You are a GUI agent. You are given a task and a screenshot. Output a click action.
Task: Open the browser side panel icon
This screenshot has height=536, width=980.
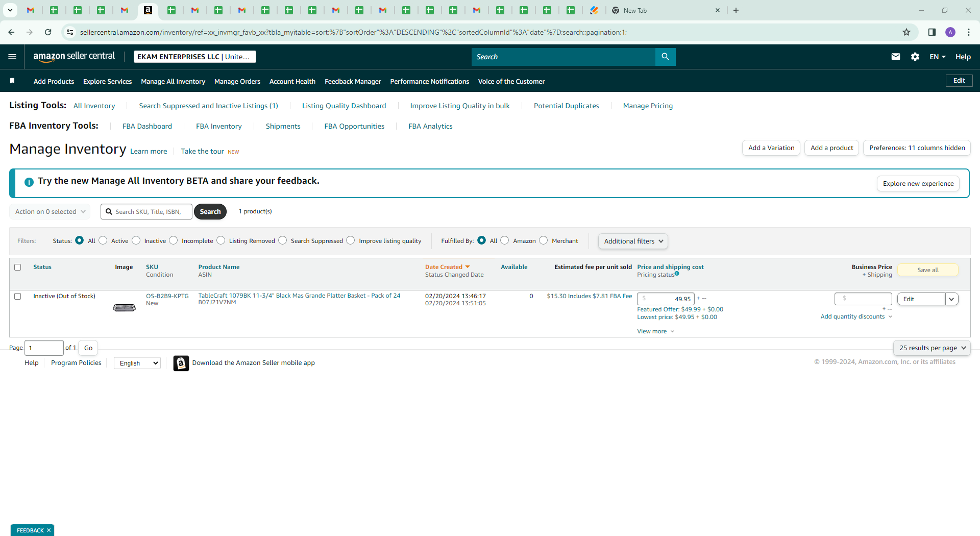pyautogui.click(x=932, y=32)
